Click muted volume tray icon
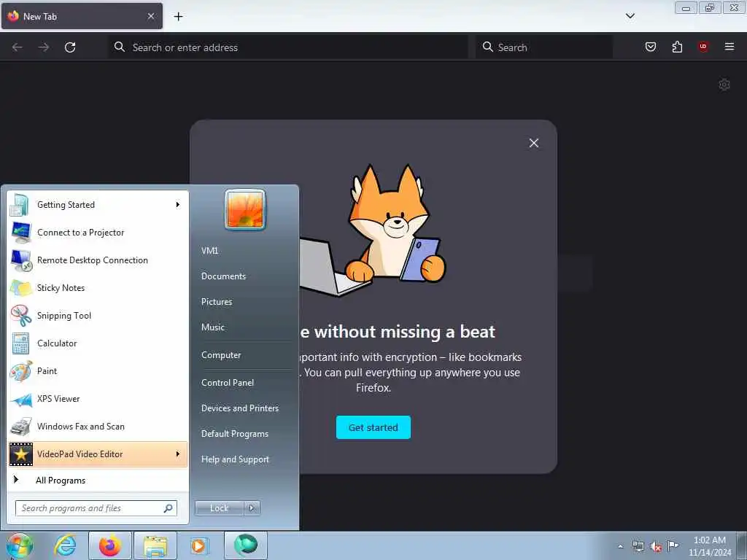Screen dimensions: 747x560 click(656, 547)
